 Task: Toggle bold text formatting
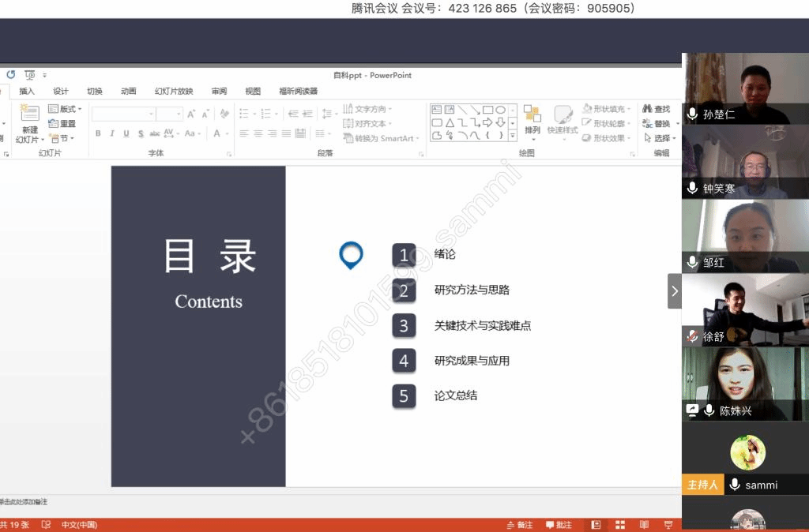click(x=98, y=133)
